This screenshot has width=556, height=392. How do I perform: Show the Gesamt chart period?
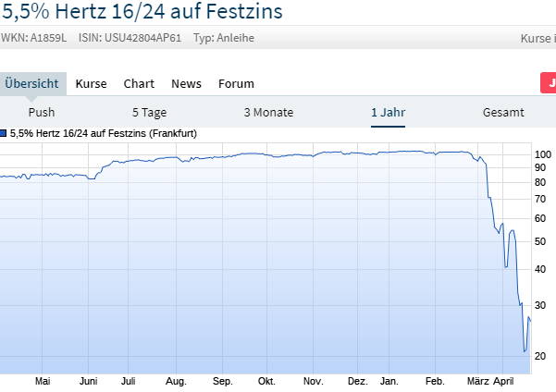(503, 113)
